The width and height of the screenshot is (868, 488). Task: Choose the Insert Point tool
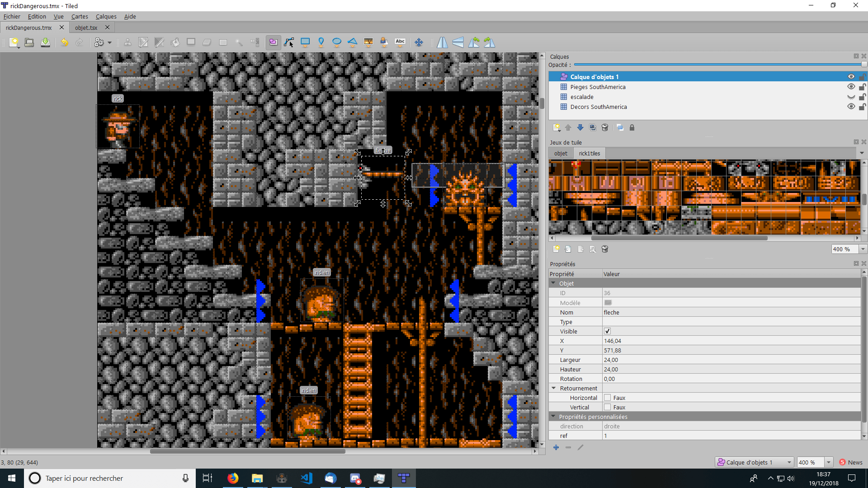point(321,42)
